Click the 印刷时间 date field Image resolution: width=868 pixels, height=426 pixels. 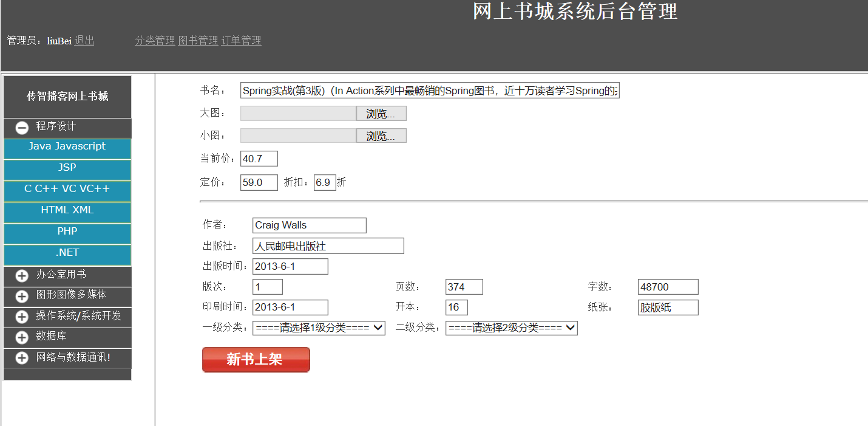290,307
